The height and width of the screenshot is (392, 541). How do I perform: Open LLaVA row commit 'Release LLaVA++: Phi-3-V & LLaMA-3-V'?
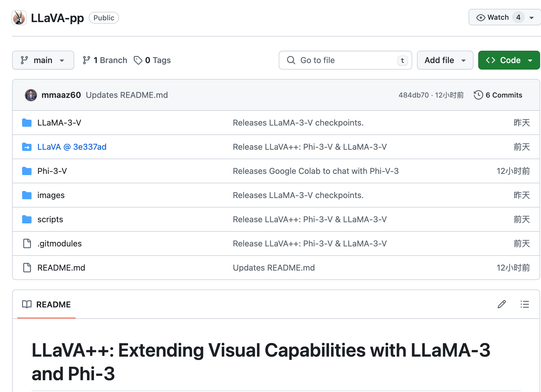pos(310,147)
